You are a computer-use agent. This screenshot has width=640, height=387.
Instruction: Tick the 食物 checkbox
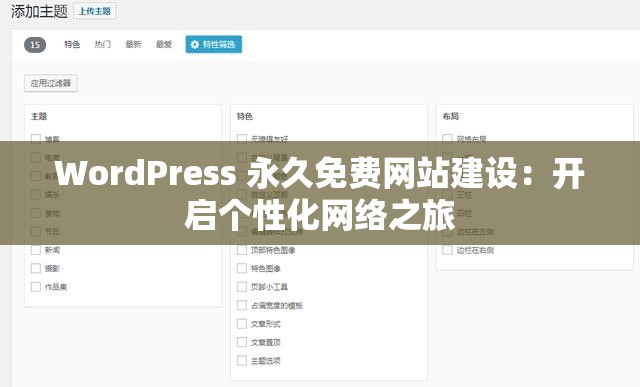click(36, 213)
